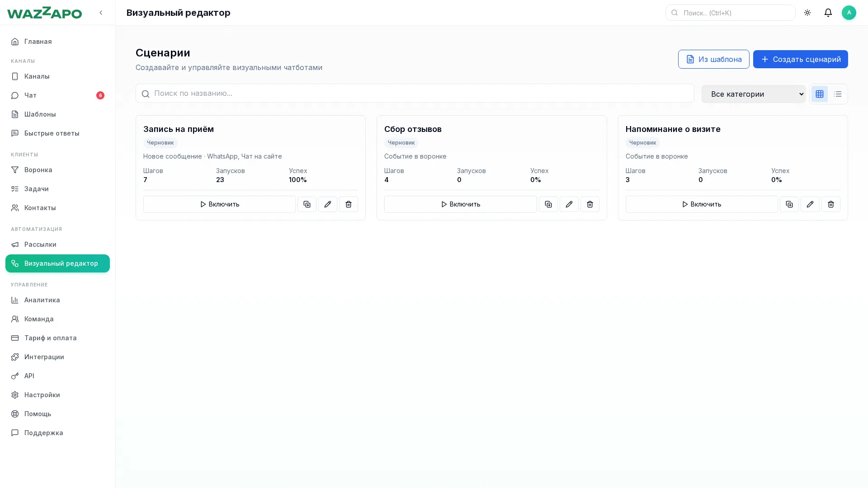Duplicate the "Запись на приём" scenario
868x488 pixels.
pyautogui.click(x=307, y=204)
